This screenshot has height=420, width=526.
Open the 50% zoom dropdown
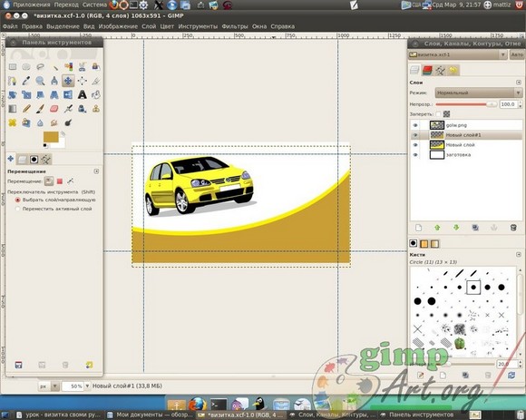(87, 386)
